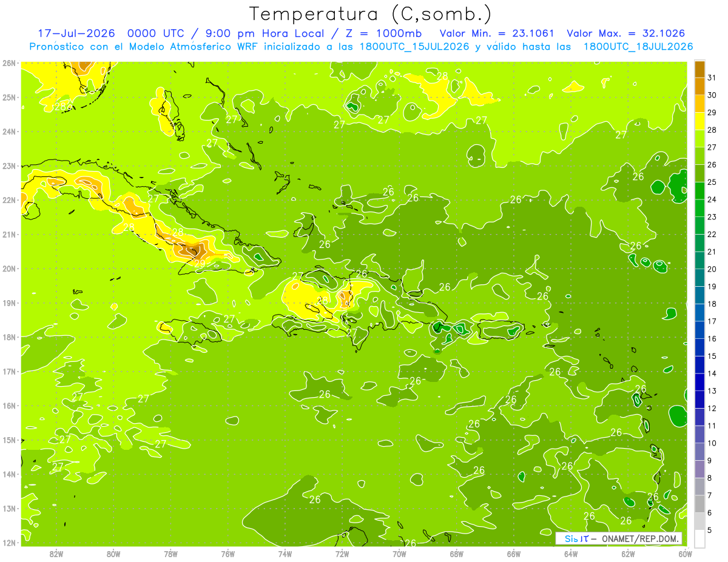The image size is (728, 562).
Task: Click the 26N latitude axis label
Action: coord(8,63)
